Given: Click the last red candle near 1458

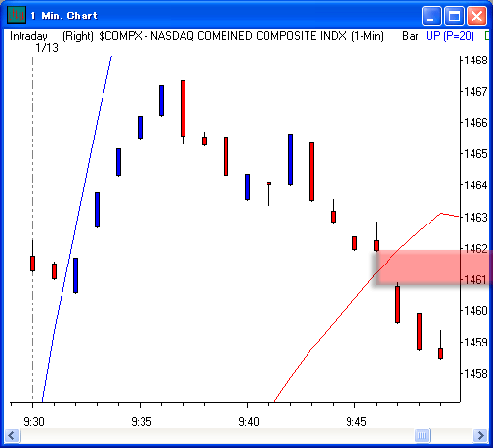Looking at the screenshot, I should (440, 353).
